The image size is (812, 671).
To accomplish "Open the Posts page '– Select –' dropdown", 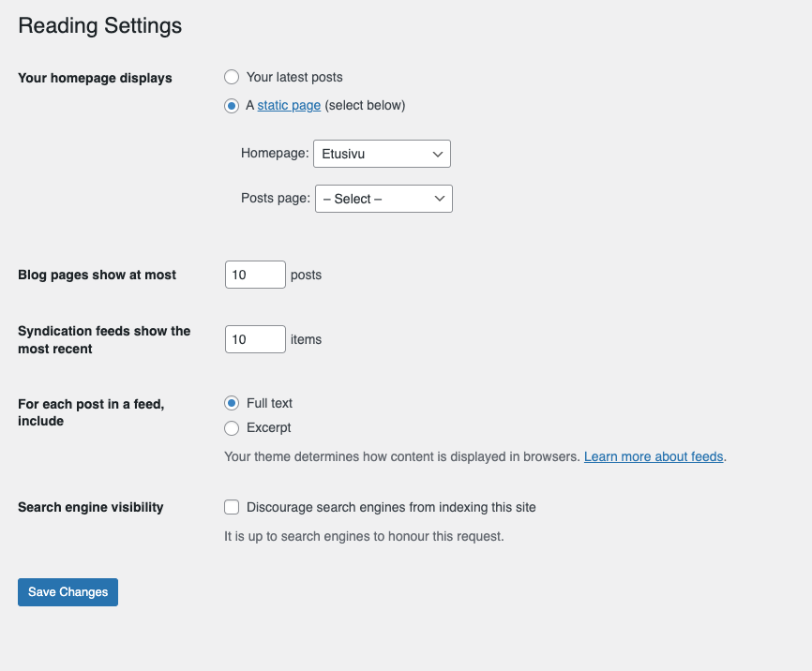I will click(x=383, y=199).
